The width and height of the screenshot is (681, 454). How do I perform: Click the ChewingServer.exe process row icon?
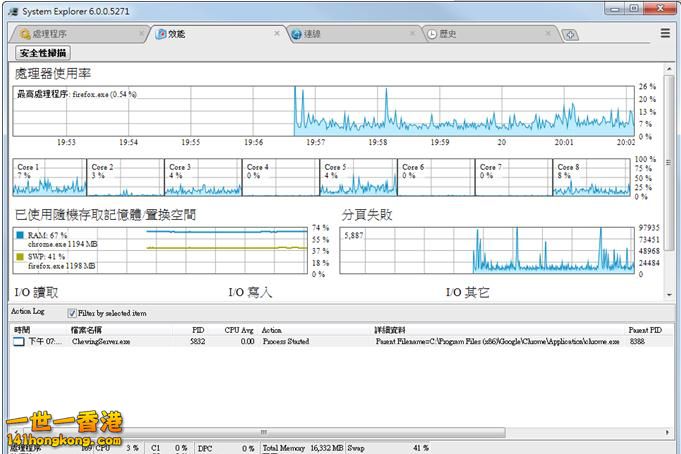(19, 341)
